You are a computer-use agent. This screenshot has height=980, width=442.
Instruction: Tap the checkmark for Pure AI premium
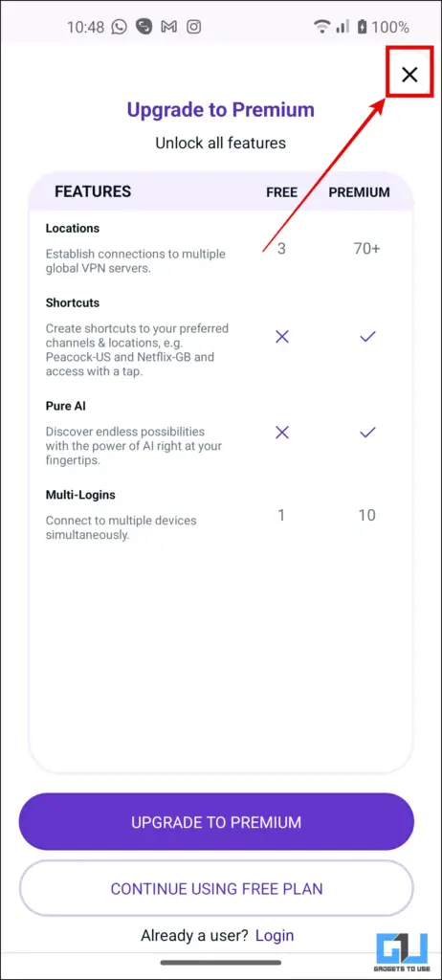click(367, 432)
